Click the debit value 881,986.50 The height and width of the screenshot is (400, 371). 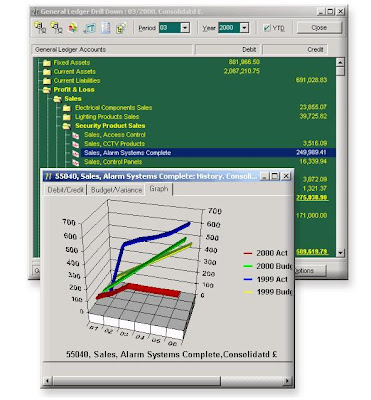click(x=244, y=62)
